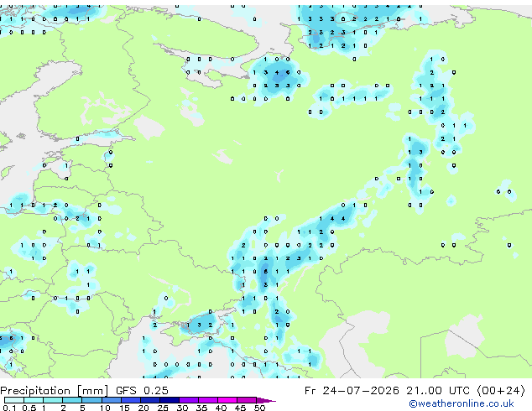Click the 35 to 40 mm legend swatch
The height and width of the screenshot is (411, 532).
pos(208,400)
